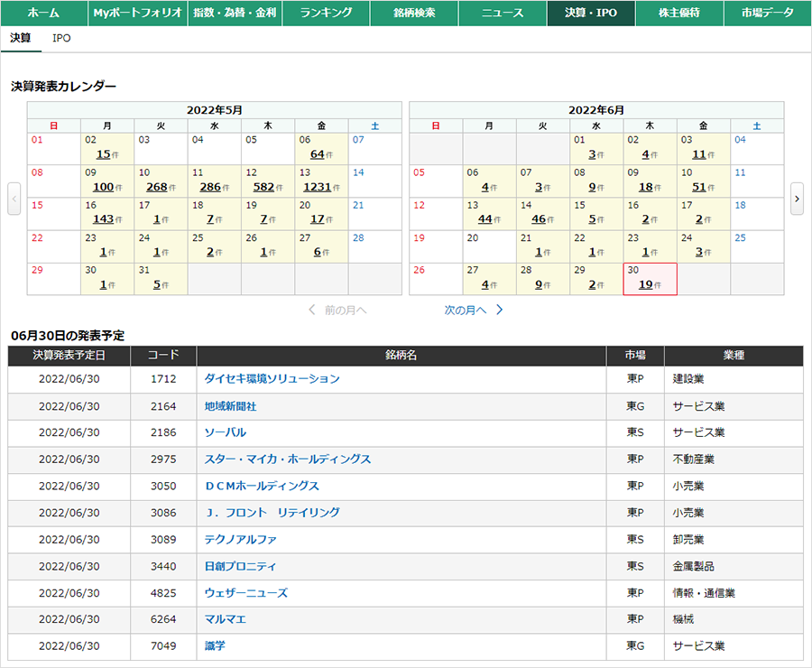Open the 株主優待 navigation tab
Viewport: 812px width, 668px height.
pyautogui.click(x=678, y=14)
